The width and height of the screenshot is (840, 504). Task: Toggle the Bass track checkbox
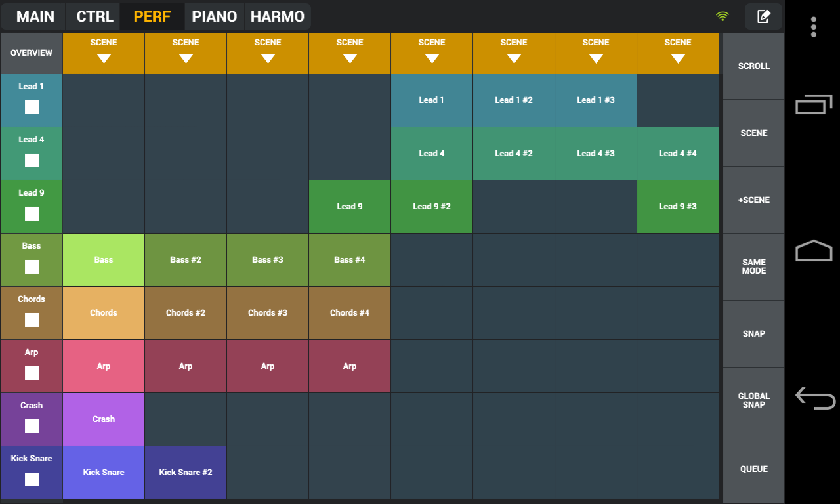(x=31, y=267)
